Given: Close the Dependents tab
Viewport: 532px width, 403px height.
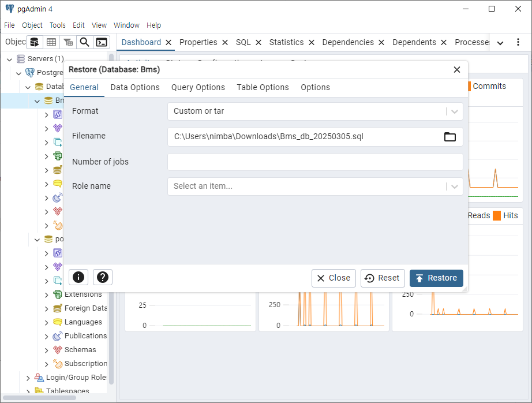Looking at the screenshot, I should click(444, 43).
